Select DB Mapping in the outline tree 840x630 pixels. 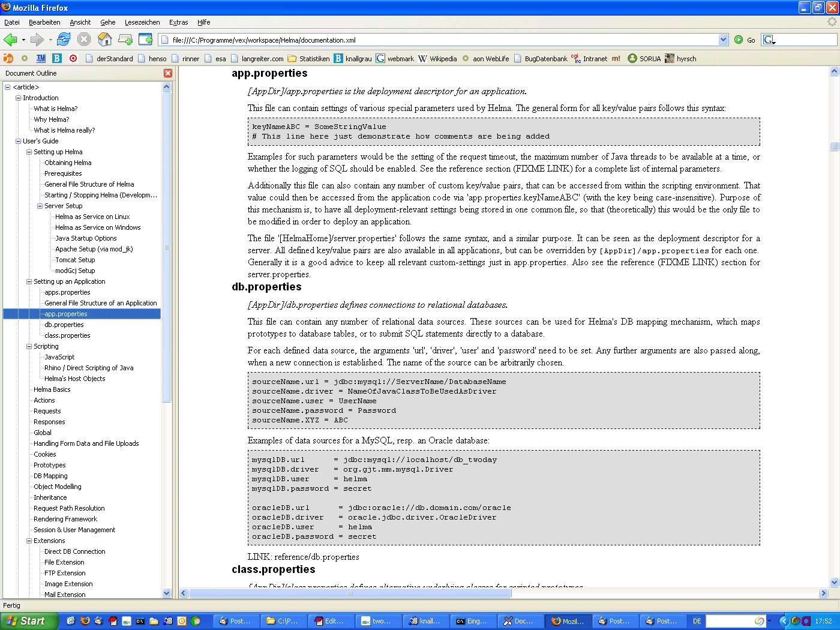click(x=50, y=476)
